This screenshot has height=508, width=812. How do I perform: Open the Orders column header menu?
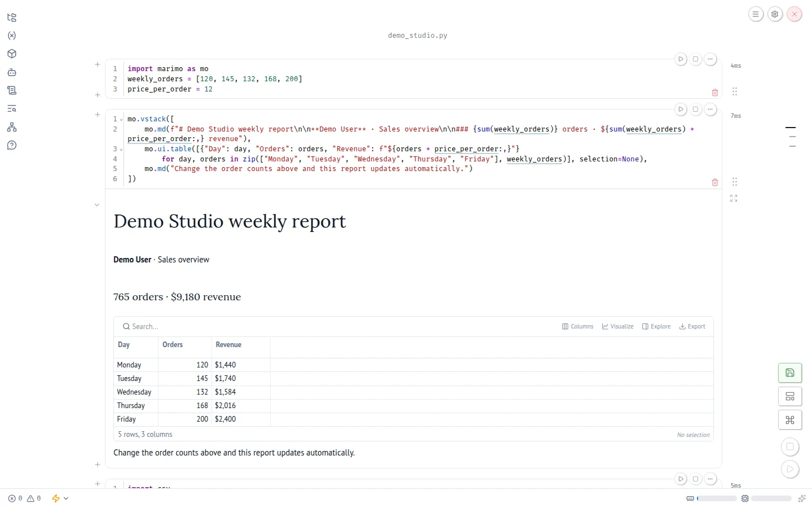tap(173, 344)
